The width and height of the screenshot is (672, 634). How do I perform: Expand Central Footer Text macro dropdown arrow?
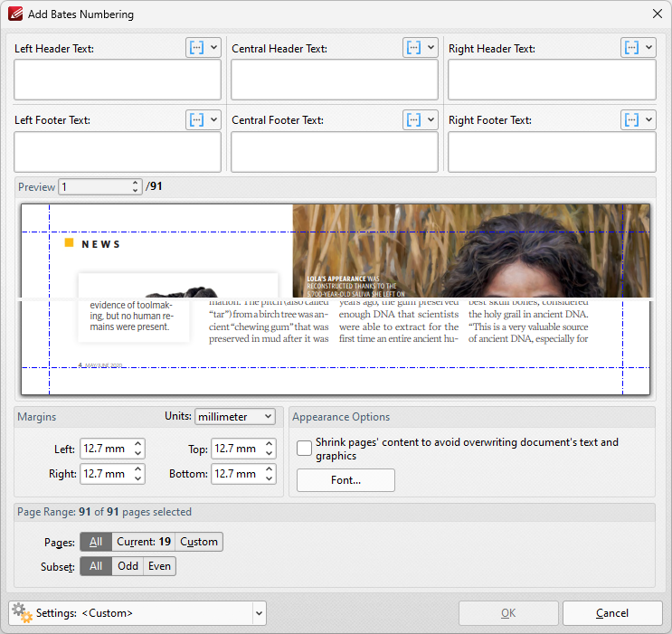431,119
